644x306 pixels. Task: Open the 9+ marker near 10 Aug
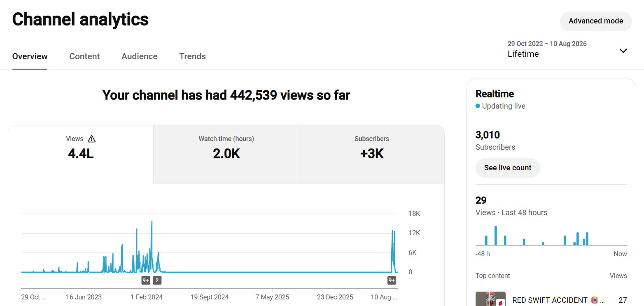coord(392,280)
